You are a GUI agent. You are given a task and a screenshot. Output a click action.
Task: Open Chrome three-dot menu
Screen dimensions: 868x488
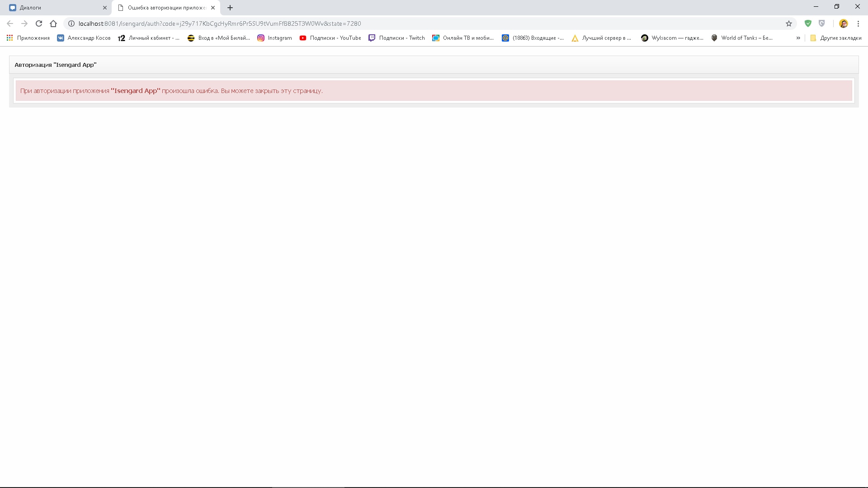point(858,23)
